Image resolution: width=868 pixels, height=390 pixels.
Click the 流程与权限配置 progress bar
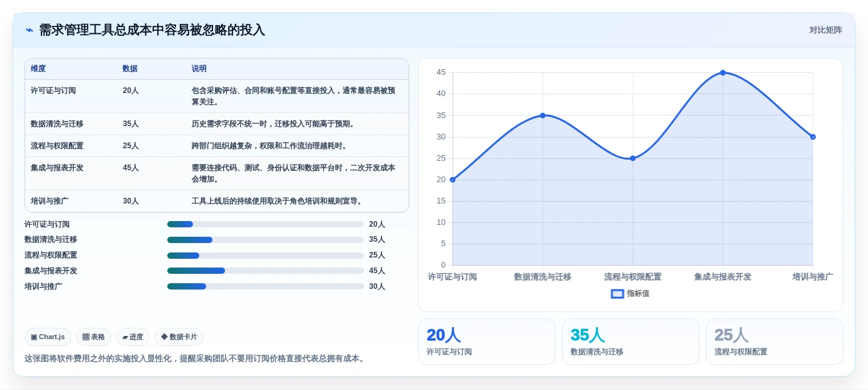coord(265,256)
